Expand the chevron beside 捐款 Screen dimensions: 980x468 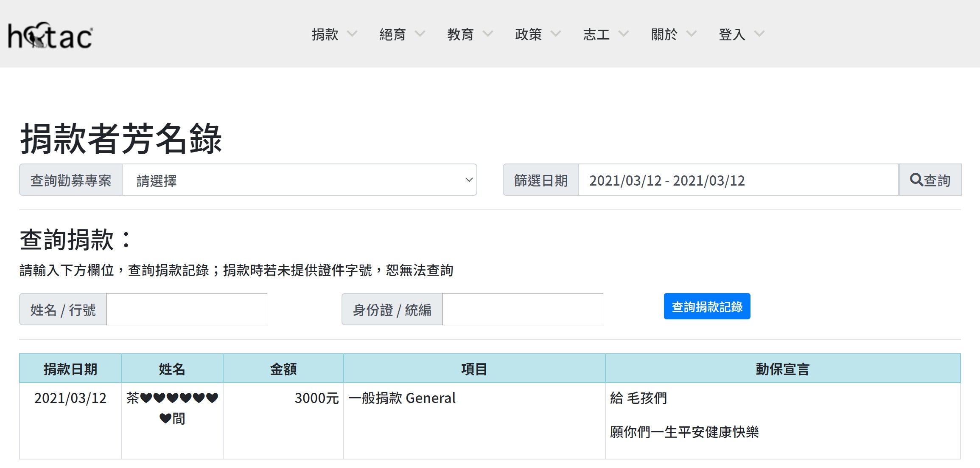[352, 34]
